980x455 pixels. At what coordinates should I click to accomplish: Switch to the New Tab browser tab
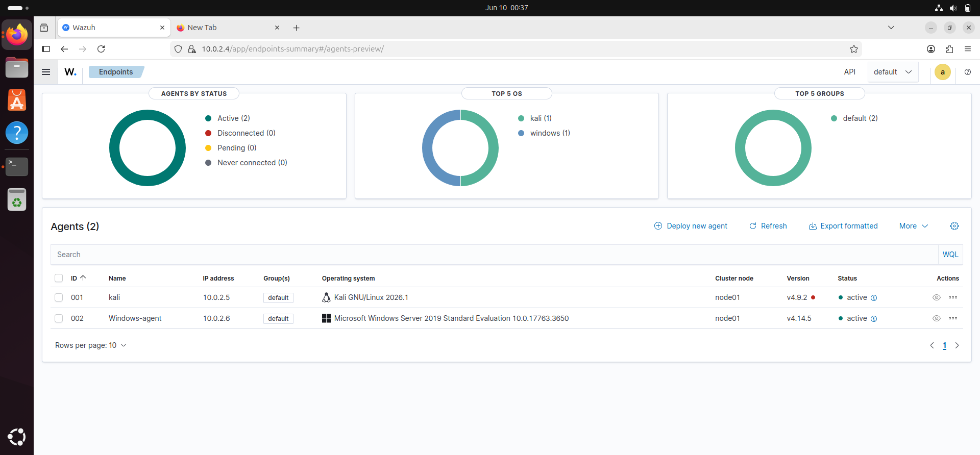[229, 28]
